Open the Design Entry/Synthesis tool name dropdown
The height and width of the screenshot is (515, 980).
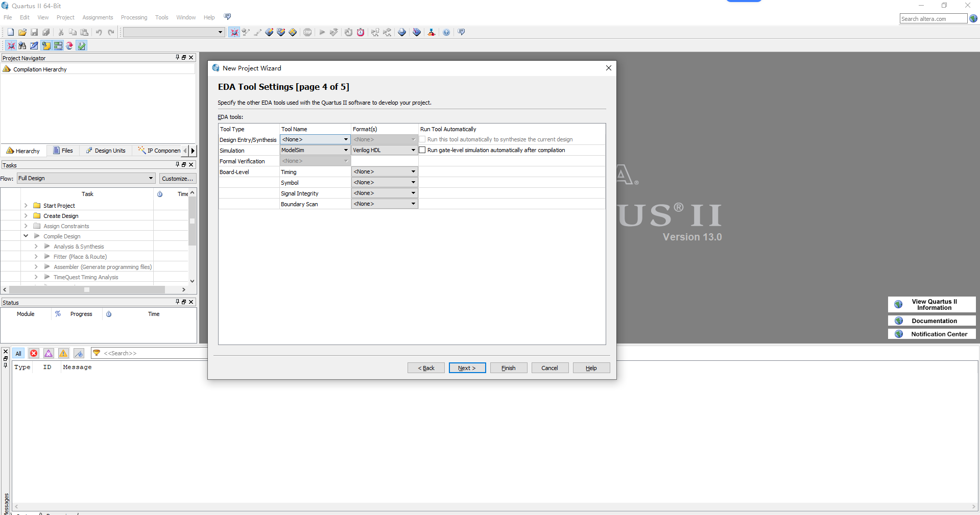click(x=315, y=139)
